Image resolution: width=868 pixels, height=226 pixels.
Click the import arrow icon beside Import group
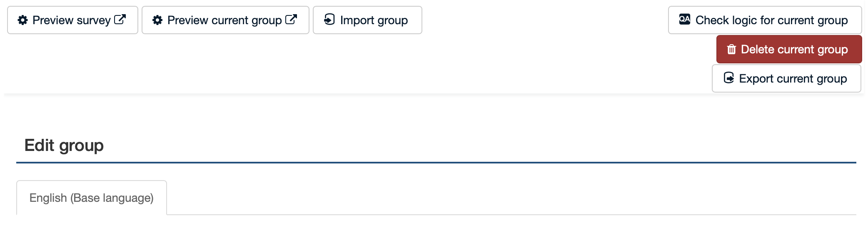(329, 20)
